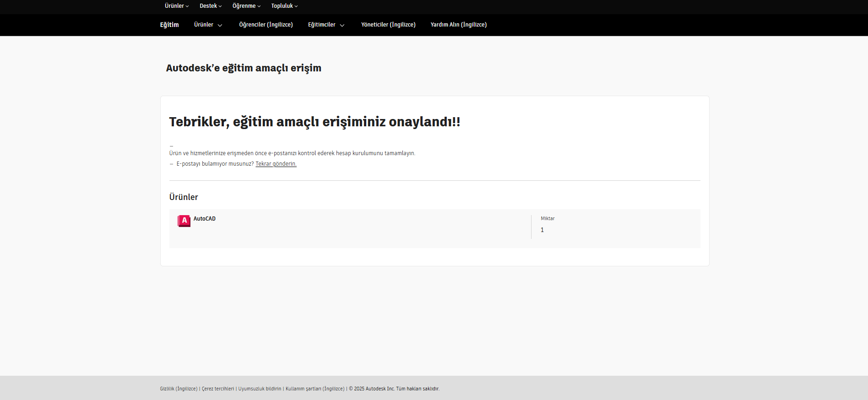This screenshot has height=400, width=868.
Task: Click the quantity value 1 under Miktar
Action: click(x=542, y=230)
